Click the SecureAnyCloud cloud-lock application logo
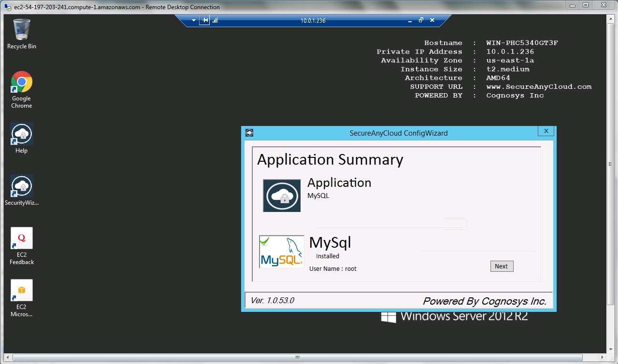This screenshot has width=618, height=364. tap(282, 196)
